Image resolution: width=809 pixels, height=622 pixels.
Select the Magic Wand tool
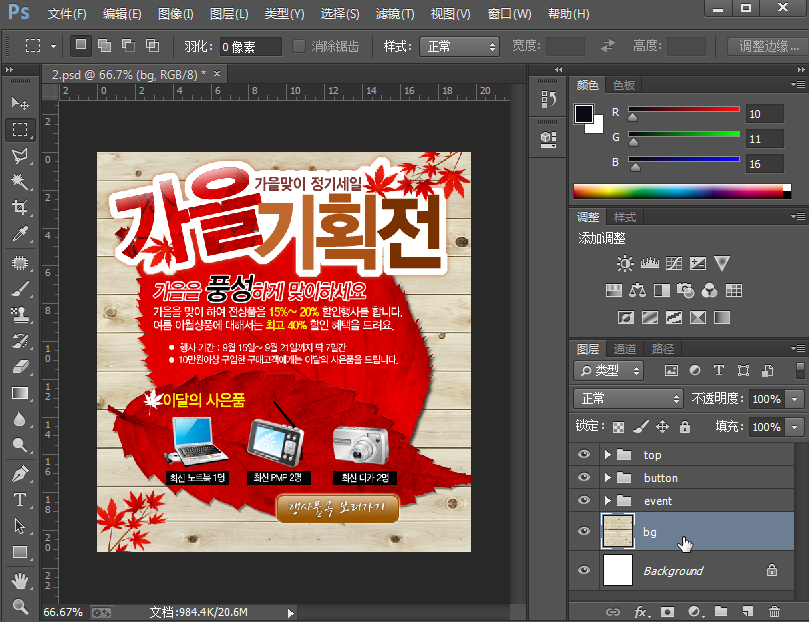19,181
